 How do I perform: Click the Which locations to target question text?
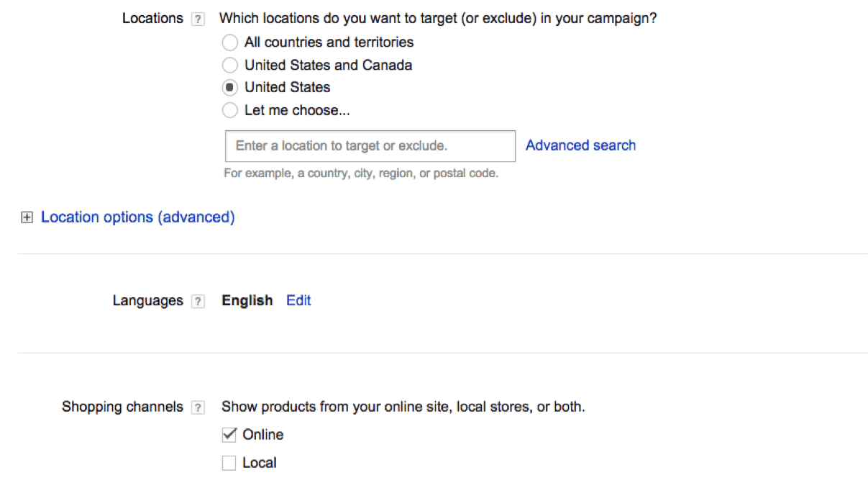coord(437,19)
